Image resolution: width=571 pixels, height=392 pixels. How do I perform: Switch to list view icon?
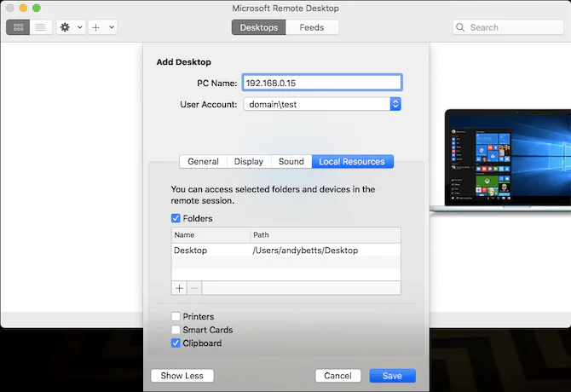pos(40,27)
